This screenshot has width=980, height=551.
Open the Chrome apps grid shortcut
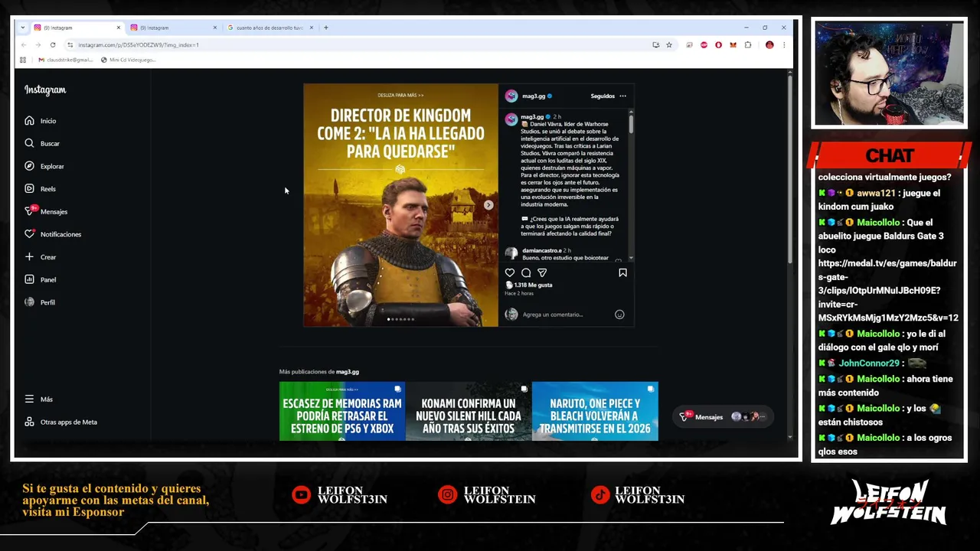point(23,60)
